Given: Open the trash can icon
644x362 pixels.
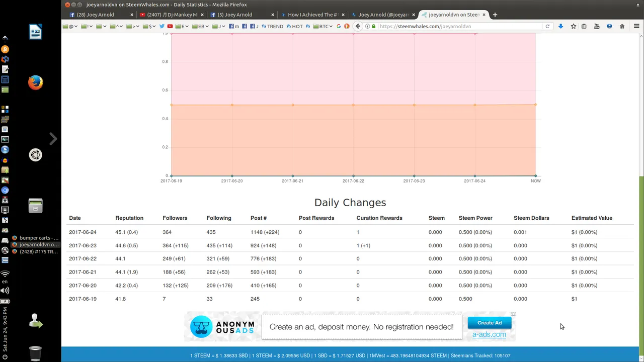Looking at the screenshot, I should pos(35,353).
